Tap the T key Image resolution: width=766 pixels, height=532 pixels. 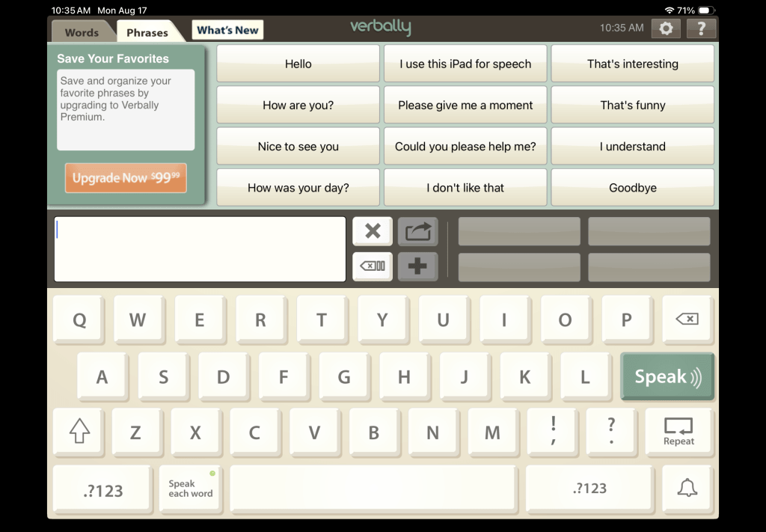point(322,319)
